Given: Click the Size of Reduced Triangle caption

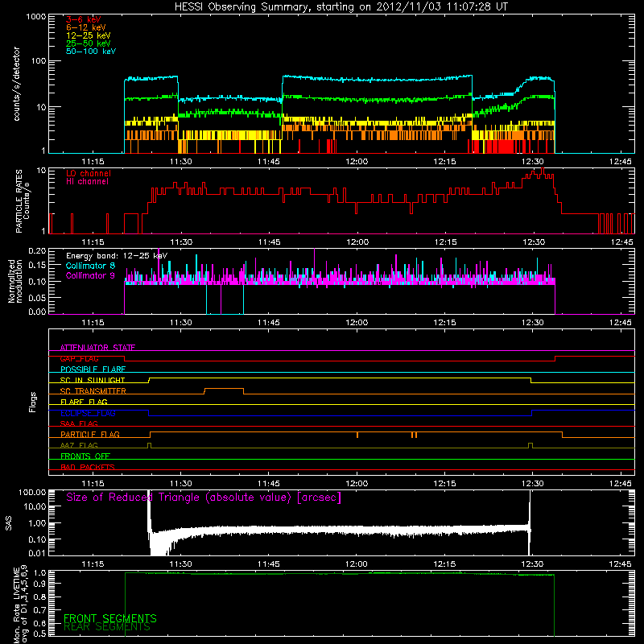Looking at the screenshot, I should [x=204, y=497].
